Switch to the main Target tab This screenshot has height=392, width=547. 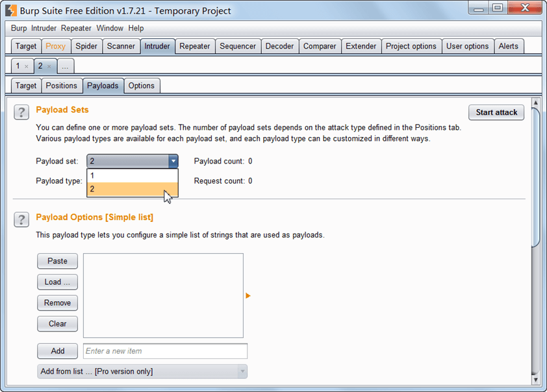(26, 46)
